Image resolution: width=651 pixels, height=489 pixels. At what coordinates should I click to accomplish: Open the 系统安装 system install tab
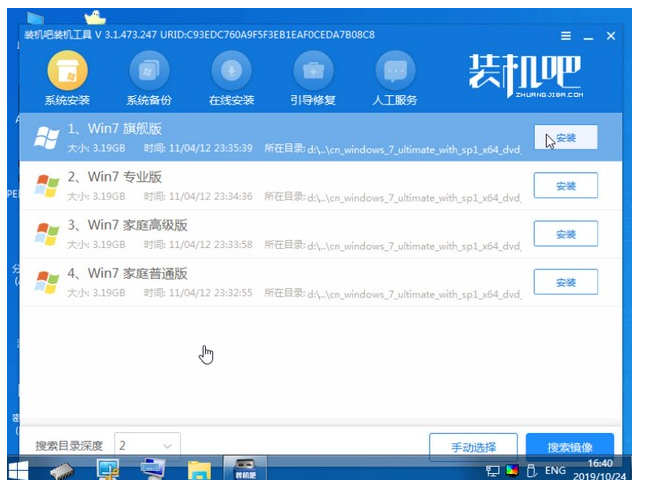coord(67,78)
